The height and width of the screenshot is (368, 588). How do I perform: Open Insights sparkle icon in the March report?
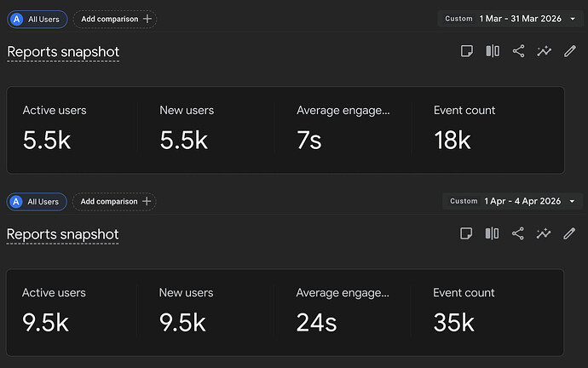point(544,51)
